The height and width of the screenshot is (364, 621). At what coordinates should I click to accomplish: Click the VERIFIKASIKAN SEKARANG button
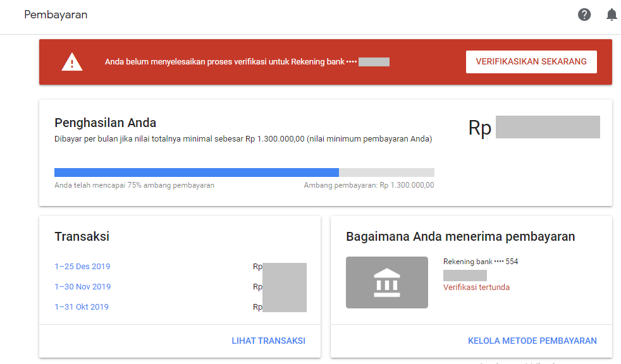click(x=531, y=61)
